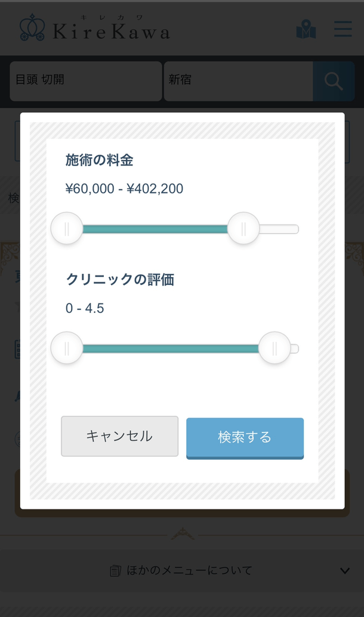The image size is (364, 617).
Task: Select the minimum price slider handle
Action: click(x=67, y=228)
